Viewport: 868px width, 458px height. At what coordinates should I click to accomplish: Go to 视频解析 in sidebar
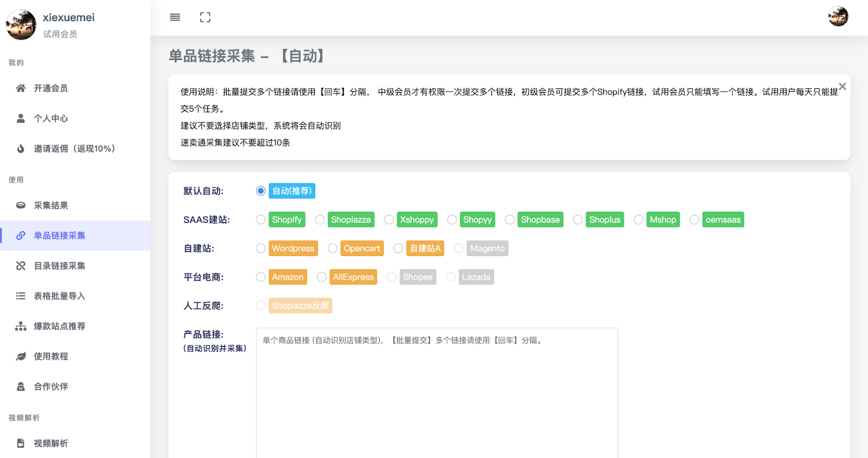pos(51,443)
